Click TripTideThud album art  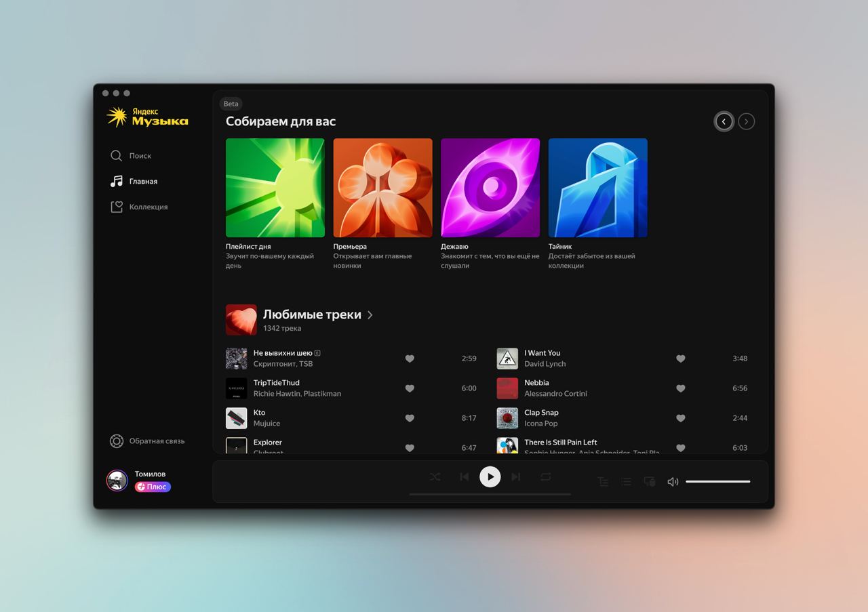tap(236, 388)
